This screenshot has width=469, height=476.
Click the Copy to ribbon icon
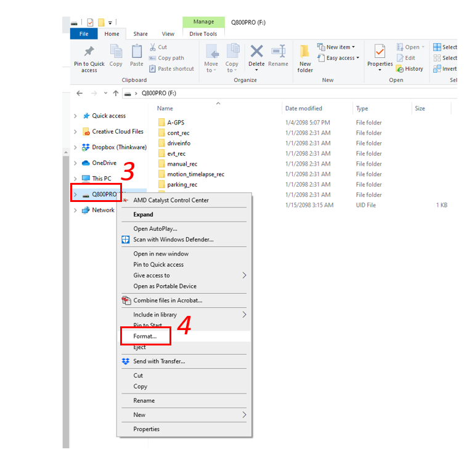coord(233,50)
